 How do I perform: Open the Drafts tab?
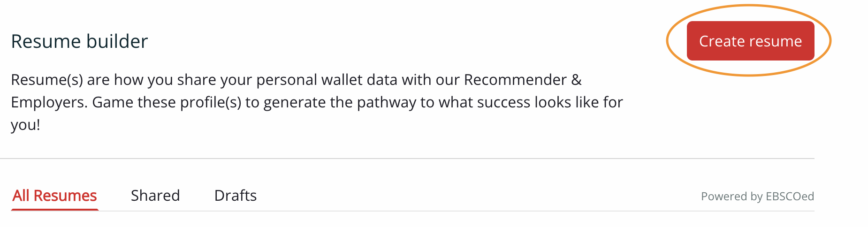coord(236,195)
